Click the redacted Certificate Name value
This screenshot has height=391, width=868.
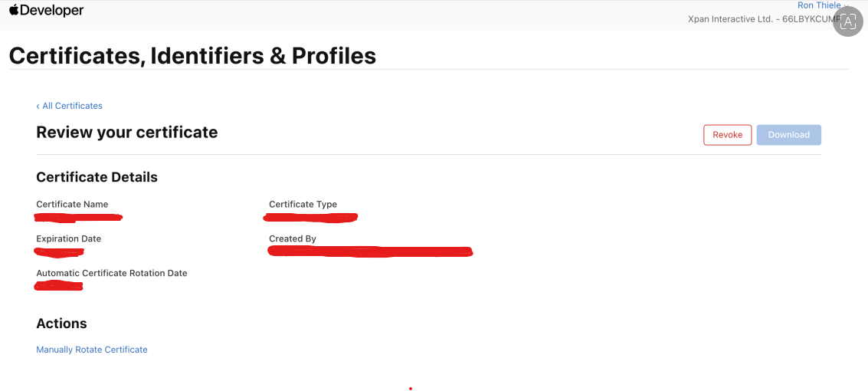(78, 218)
